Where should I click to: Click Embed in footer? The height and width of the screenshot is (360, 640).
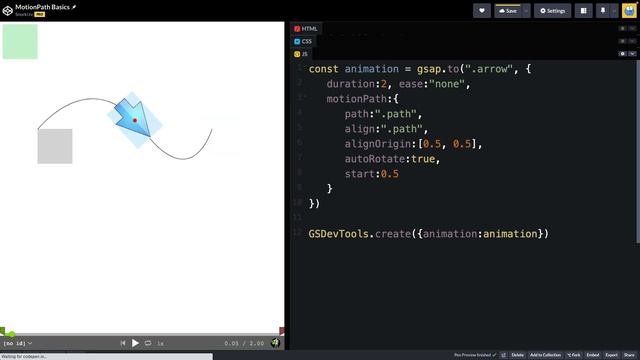tap(593, 355)
